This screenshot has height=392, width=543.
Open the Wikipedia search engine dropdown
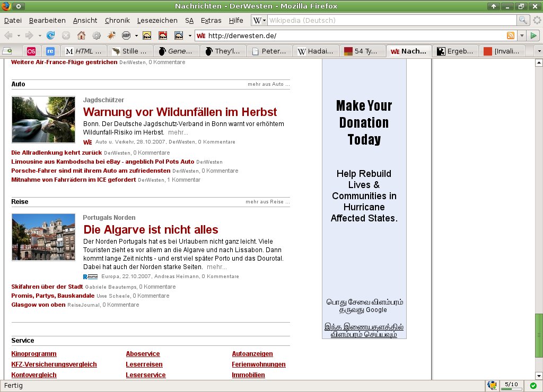tap(259, 21)
